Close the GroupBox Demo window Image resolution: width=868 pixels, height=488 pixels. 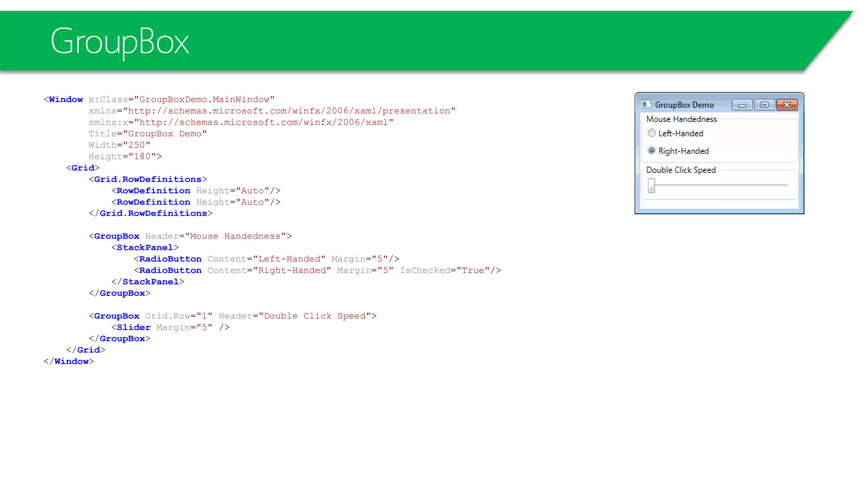787,105
